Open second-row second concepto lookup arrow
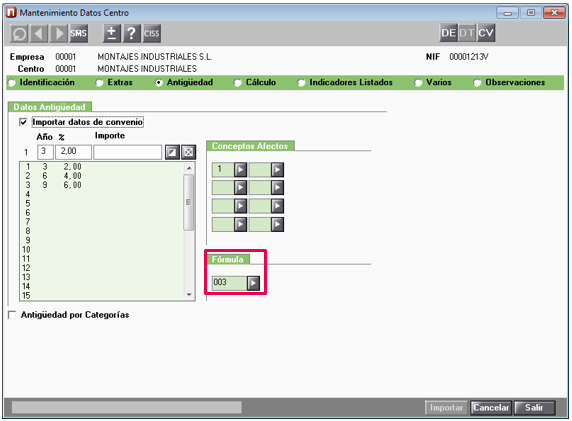 [278, 188]
